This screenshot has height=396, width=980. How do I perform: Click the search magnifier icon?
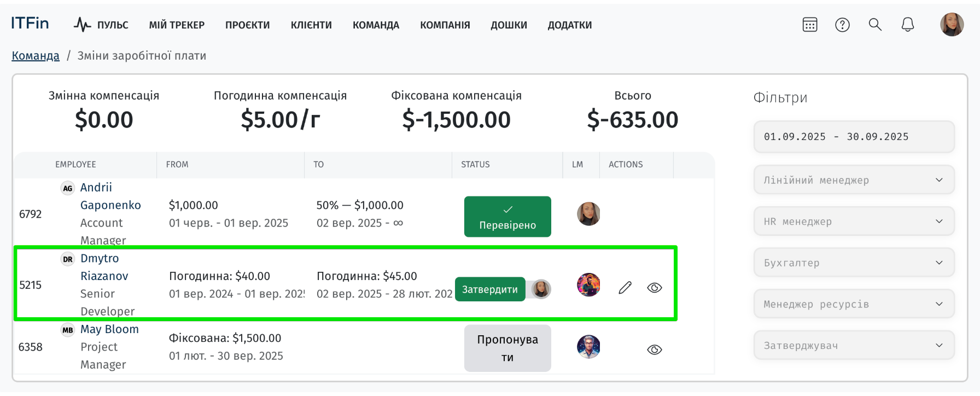(875, 25)
